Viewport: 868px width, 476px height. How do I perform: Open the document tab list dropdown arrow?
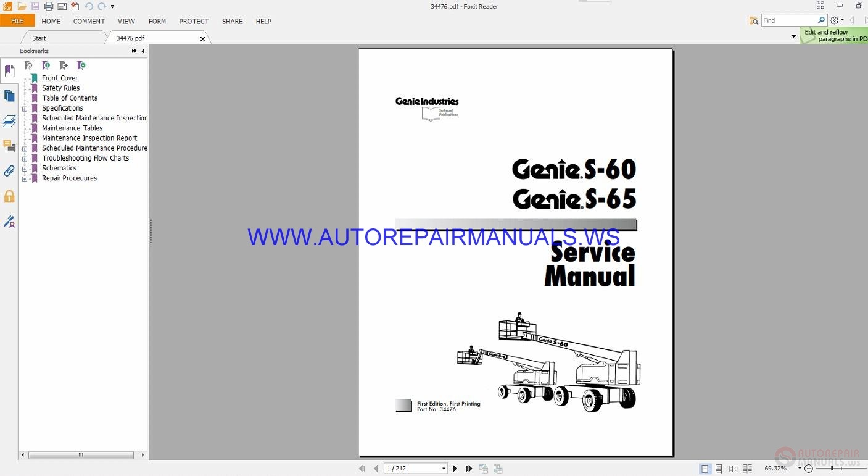click(793, 36)
